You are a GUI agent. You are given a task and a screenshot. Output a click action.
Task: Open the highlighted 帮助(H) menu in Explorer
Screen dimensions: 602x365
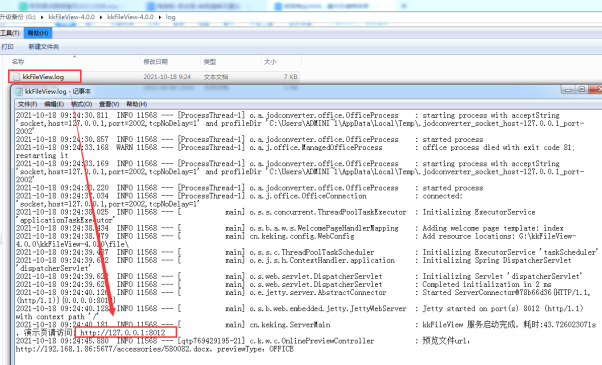click(38, 33)
